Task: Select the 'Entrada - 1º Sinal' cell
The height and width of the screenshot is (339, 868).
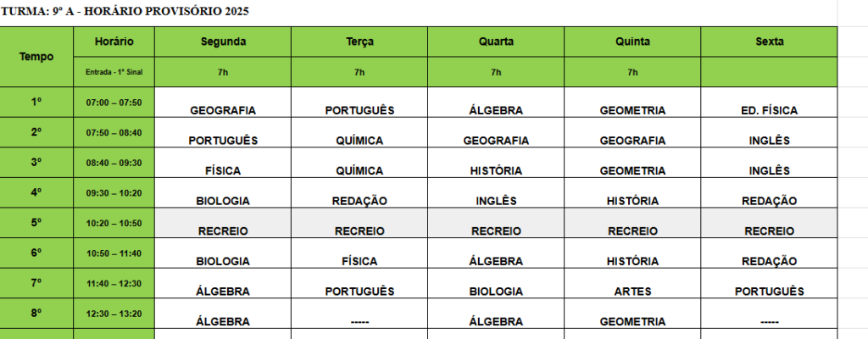Action: 114,72
